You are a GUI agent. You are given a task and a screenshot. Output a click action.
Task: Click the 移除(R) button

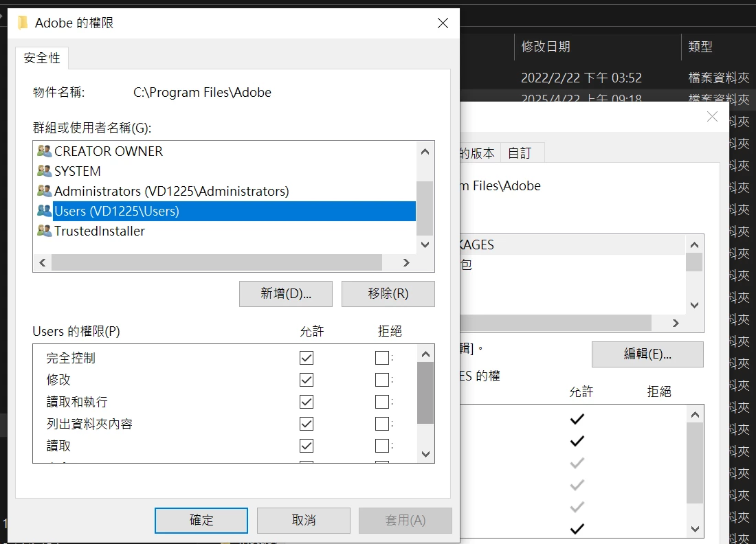tap(388, 293)
